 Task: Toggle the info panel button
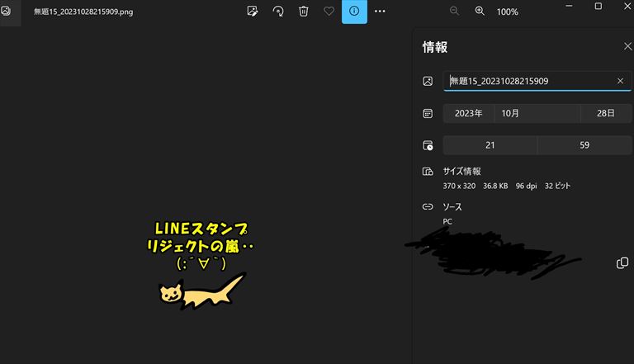354,12
